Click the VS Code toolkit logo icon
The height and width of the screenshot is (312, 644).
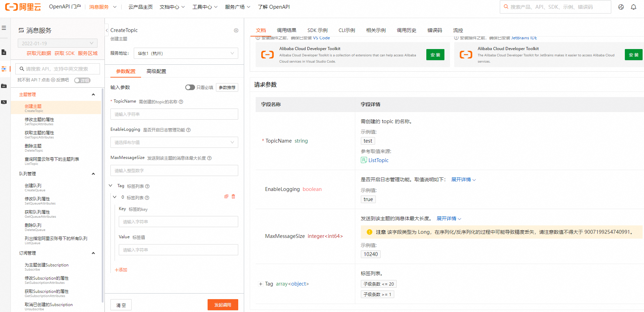(x=267, y=55)
